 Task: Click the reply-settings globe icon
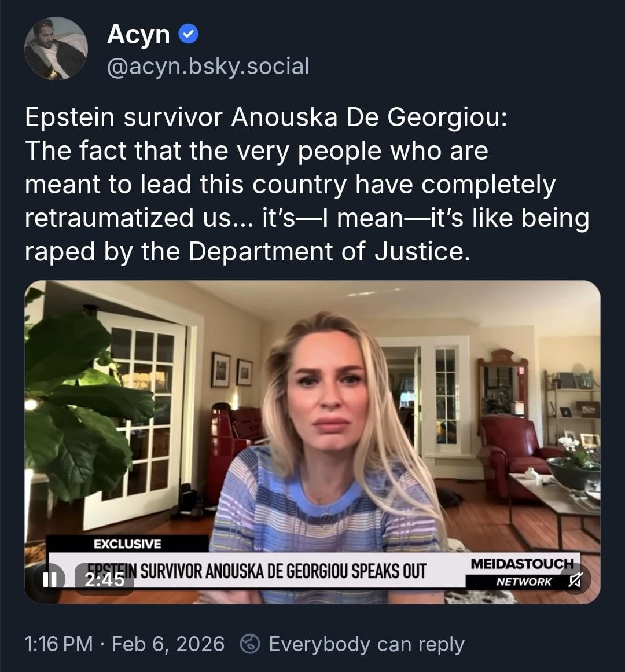(x=249, y=644)
